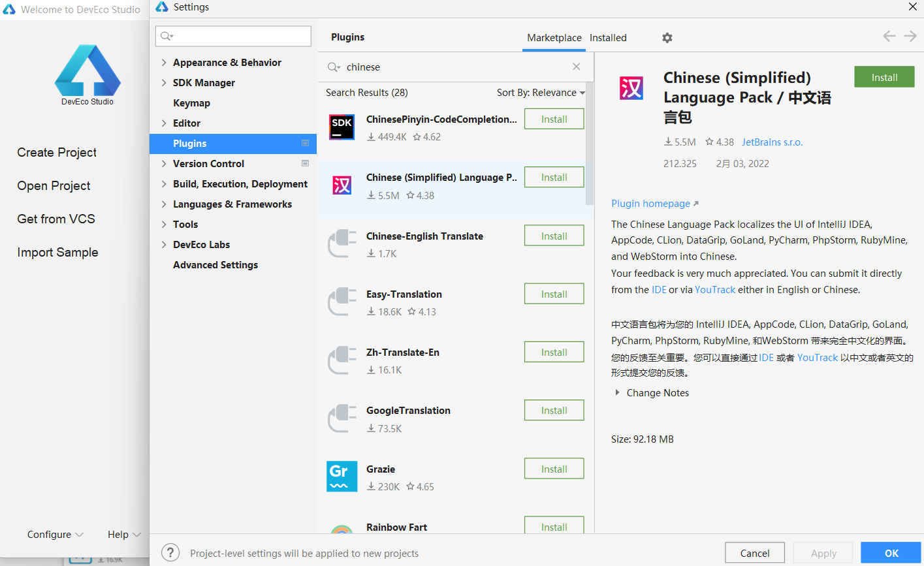This screenshot has height=566, width=924.
Task: Focus the plugin search field containing chinese
Action: [x=455, y=67]
